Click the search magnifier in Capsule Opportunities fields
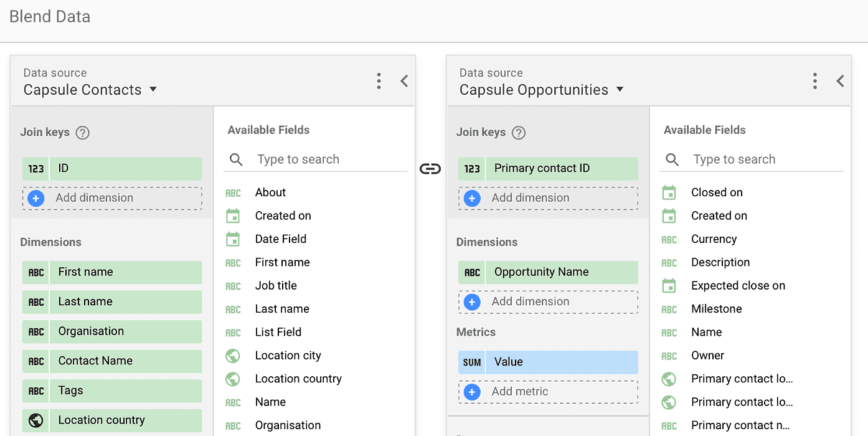 click(672, 159)
